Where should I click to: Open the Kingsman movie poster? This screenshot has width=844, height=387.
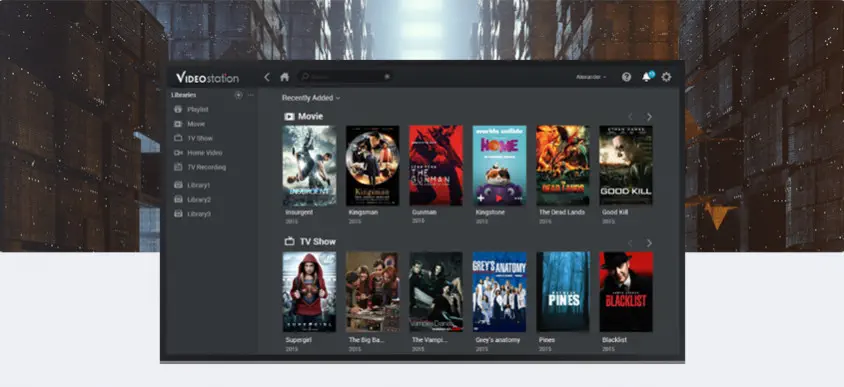[x=372, y=165]
